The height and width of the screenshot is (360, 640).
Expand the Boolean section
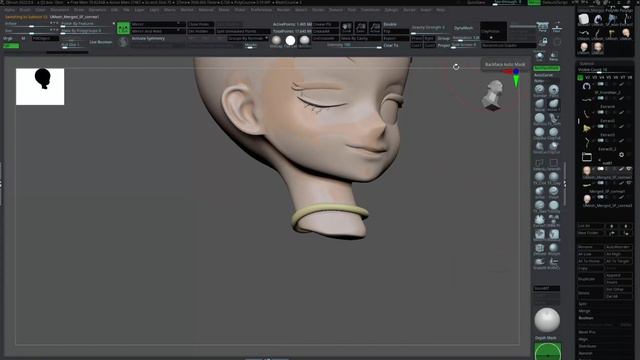click(586, 318)
